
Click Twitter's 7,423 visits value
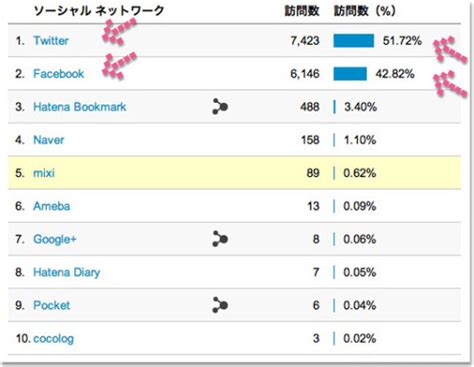[x=305, y=41]
